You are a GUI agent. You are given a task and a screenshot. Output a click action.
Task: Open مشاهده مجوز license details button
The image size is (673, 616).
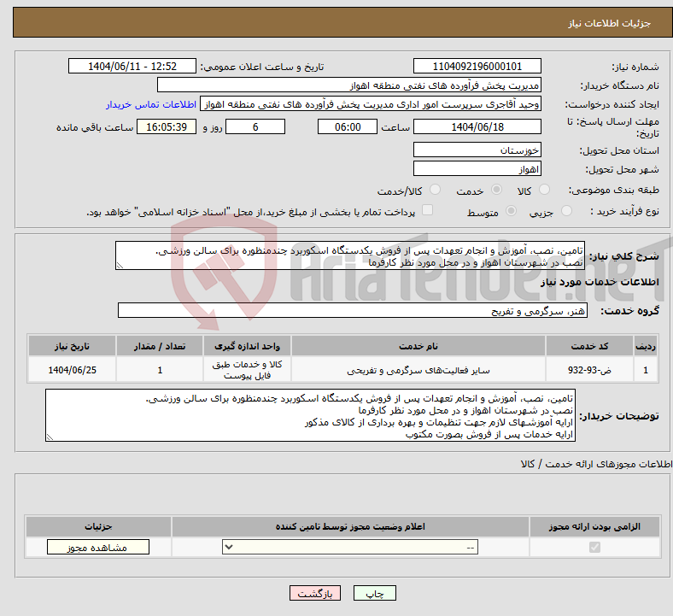click(x=98, y=548)
